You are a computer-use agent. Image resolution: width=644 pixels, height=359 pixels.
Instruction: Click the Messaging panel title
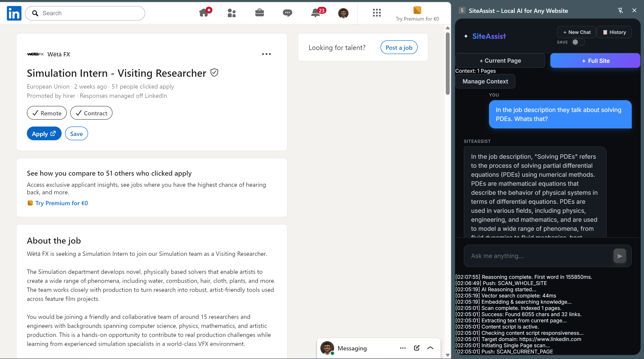coord(352,348)
